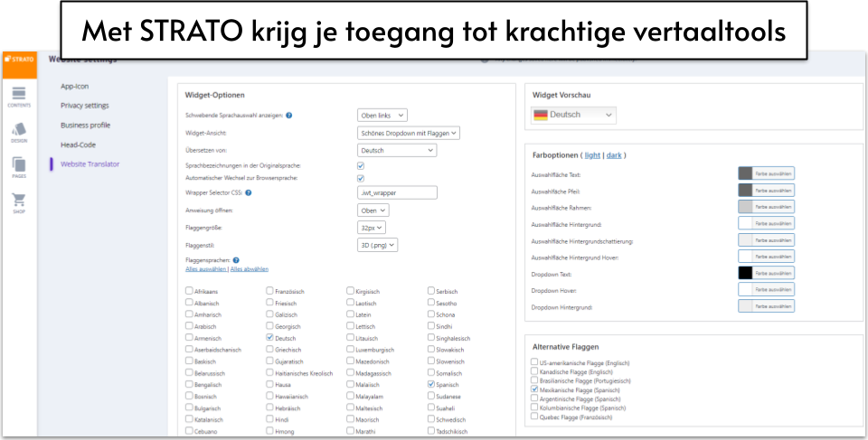Pick color for Auswahlfläche Pfeil
This screenshot has width=868, height=440.
click(766, 191)
